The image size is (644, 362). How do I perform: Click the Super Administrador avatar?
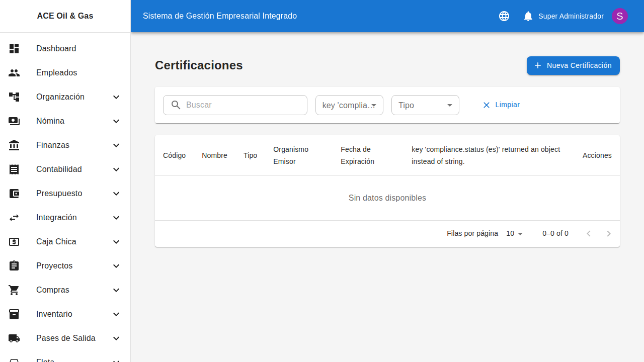click(619, 16)
